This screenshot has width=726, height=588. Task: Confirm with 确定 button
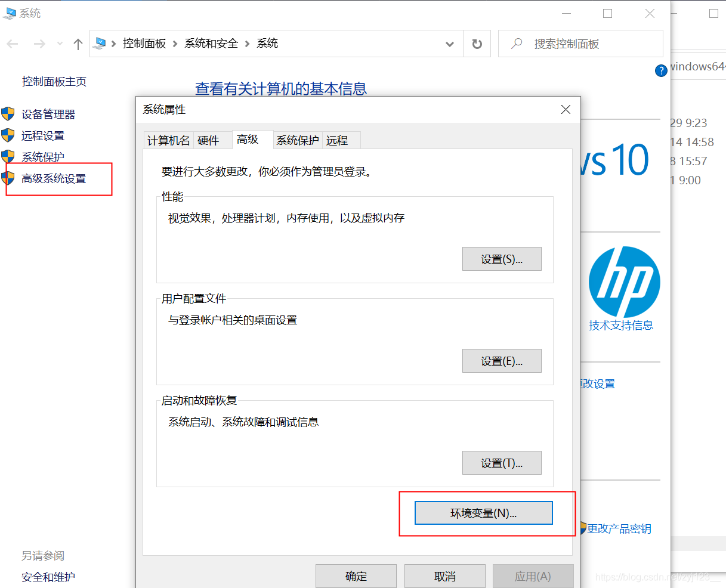point(356,576)
